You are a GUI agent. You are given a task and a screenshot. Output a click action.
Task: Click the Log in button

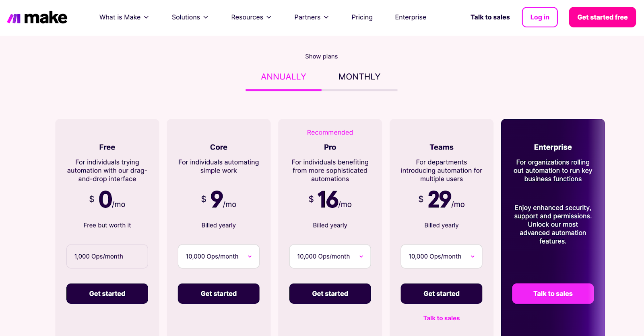click(539, 17)
